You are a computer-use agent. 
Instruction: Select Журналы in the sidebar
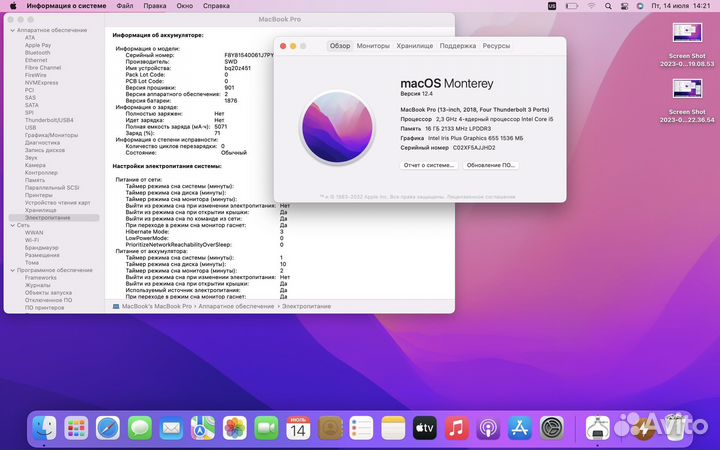point(37,285)
